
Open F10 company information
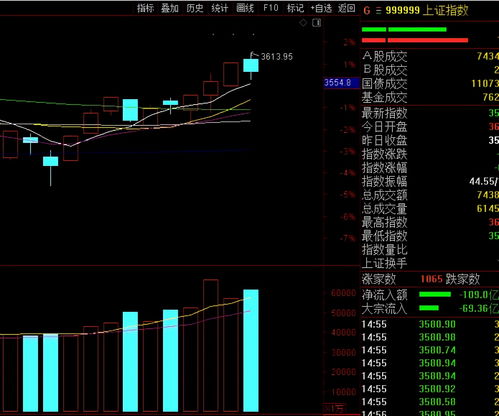pos(270,8)
